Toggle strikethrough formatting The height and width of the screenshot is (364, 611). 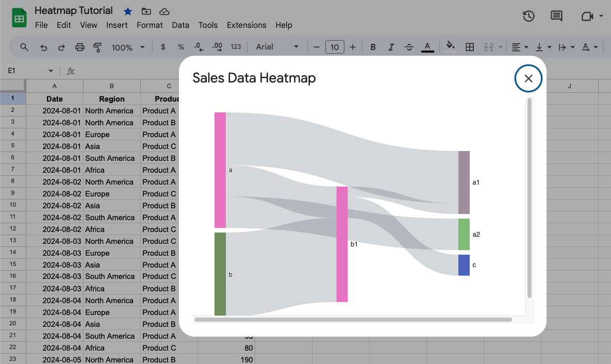(409, 47)
